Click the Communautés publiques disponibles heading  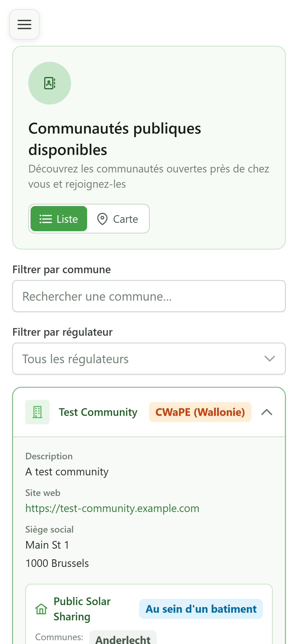click(115, 139)
